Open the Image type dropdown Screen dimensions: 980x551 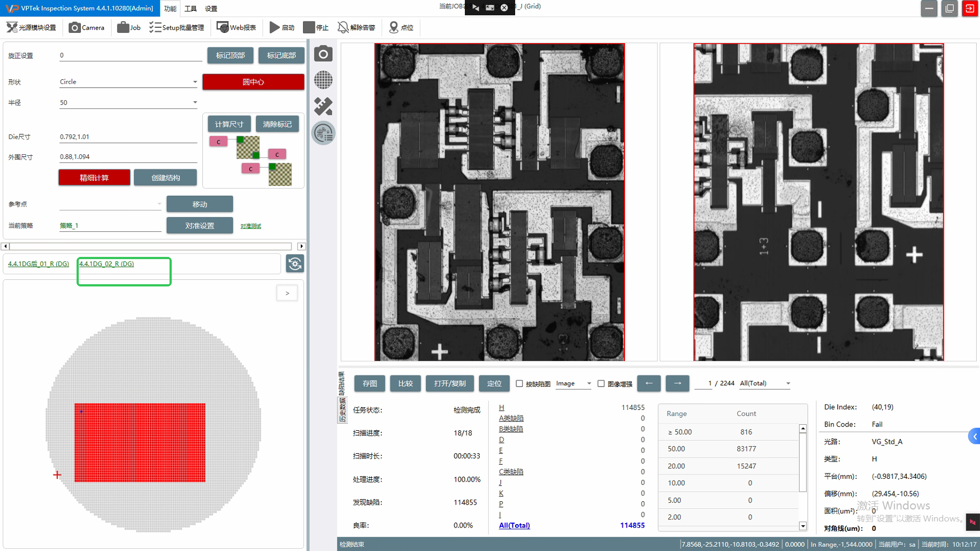pyautogui.click(x=573, y=383)
